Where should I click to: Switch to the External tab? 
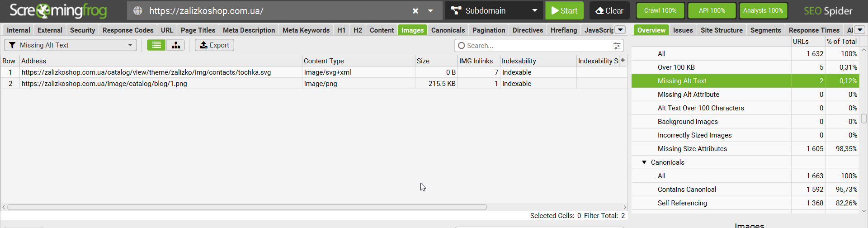(x=50, y=30)
